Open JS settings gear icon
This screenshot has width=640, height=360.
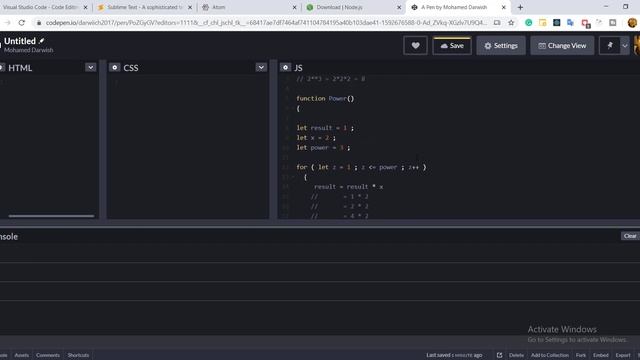click(285, 67)
